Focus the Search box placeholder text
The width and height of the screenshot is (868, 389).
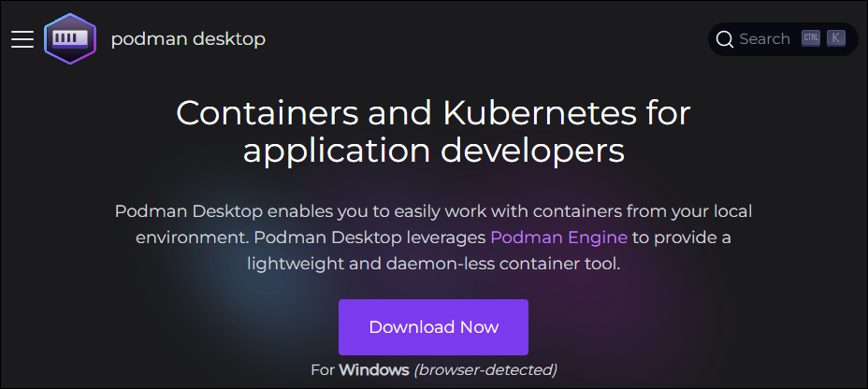764,39
